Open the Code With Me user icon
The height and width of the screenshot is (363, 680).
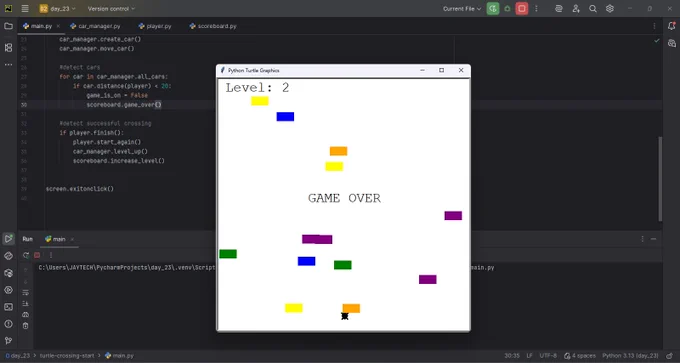point(576,9)
